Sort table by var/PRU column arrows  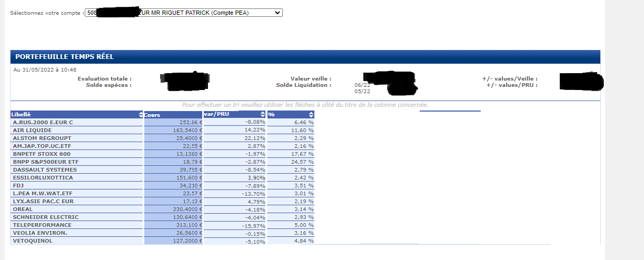coord(263,114)
